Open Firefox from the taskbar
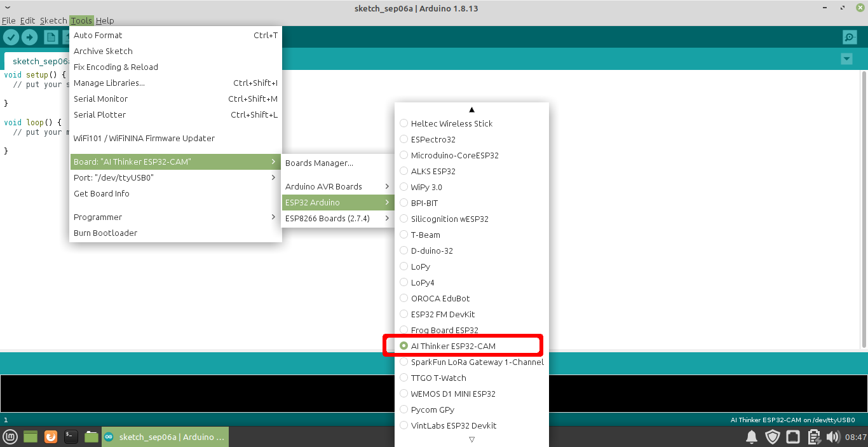This screenshot has width=868, height=447. (50, 437)
